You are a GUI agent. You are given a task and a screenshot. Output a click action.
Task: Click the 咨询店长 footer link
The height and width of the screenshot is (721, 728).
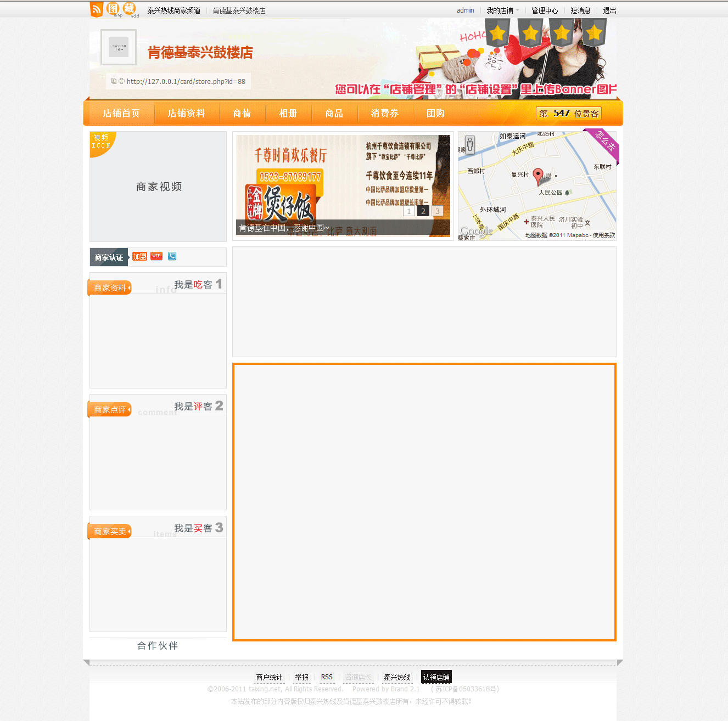click(x=358, y=677)
